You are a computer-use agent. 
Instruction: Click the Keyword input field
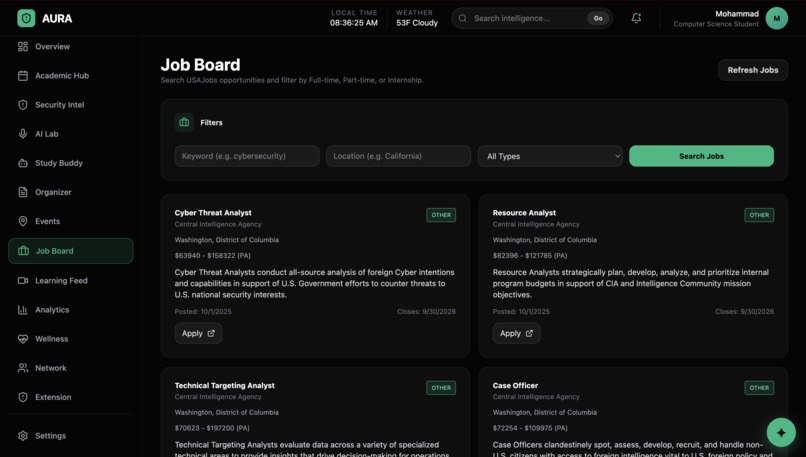[247, 156]
